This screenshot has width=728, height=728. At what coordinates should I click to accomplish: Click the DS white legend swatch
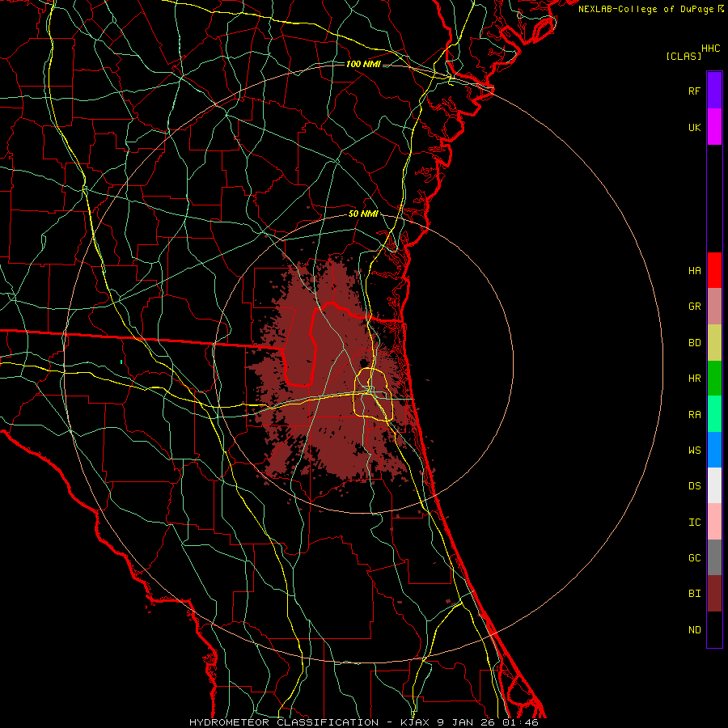point(714,485)
